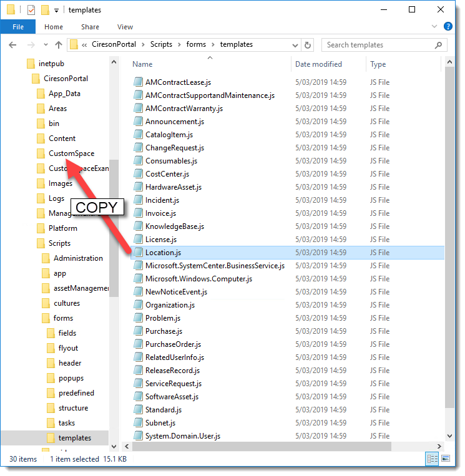Click the Help question mark icon
This screenshot has height=476, width=465.
(x=448, y=27)
